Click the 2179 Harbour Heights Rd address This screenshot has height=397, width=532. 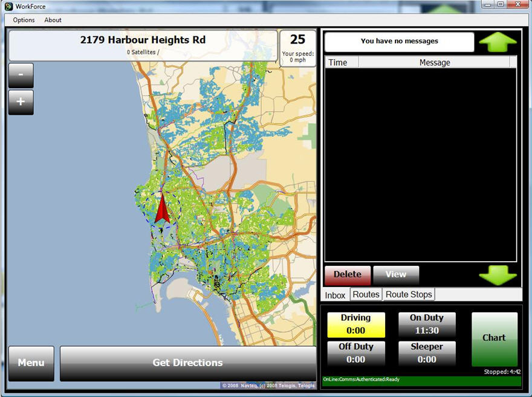pos(143,40)
